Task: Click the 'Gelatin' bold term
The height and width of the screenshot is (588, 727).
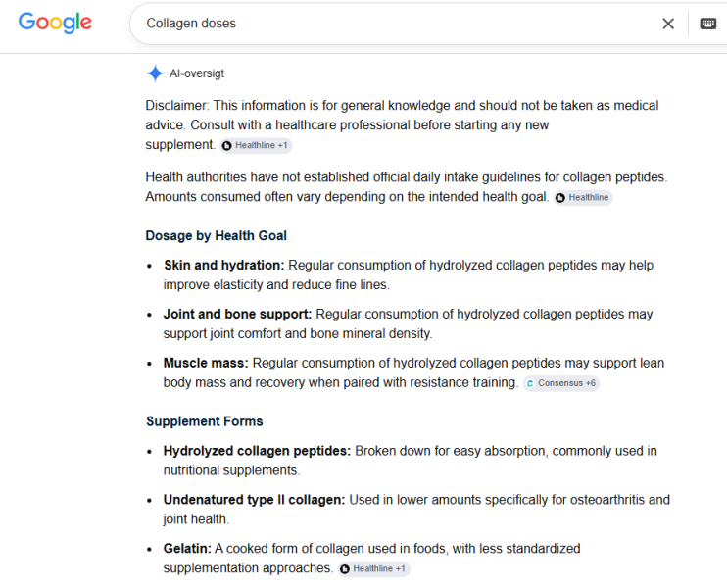Action: point(187,548)
